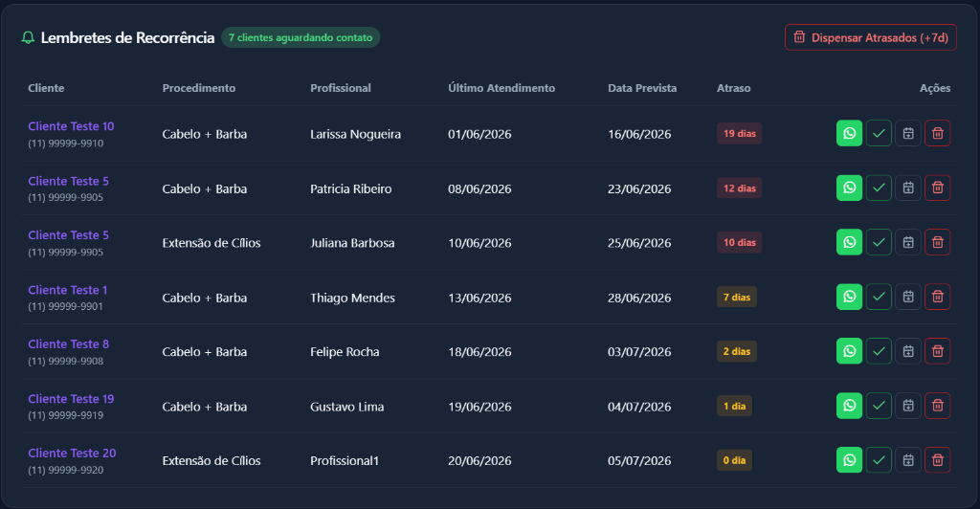
Task: Delete the Juliana Barbosa reminder row
Action: click(937, 242)
